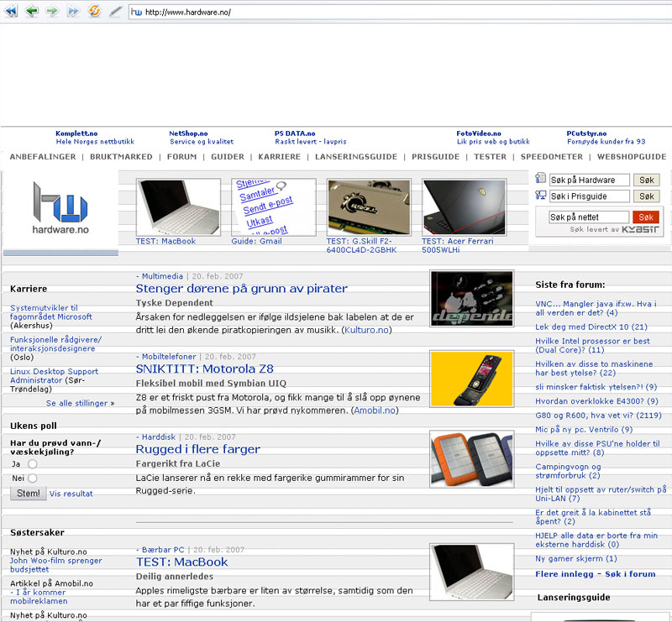Click the Stem! vote button
This screenshot has width=672, height=622.
(29, 493)
